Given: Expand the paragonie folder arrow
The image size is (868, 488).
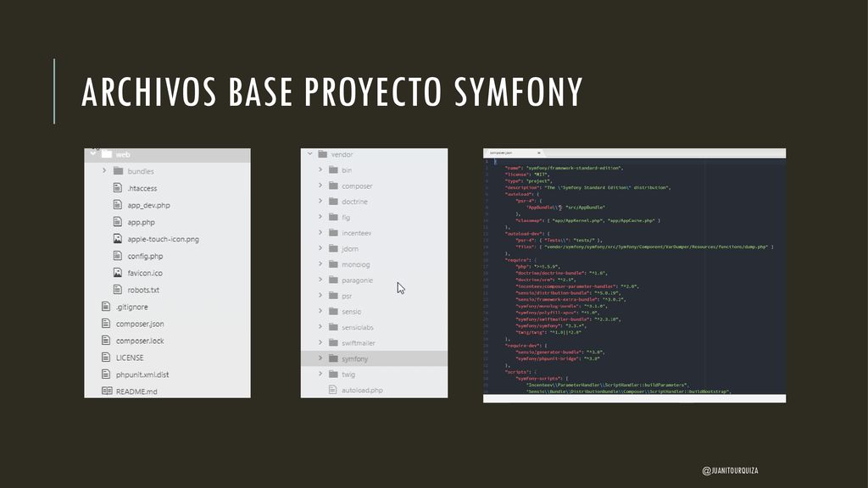Looking at the screenshot, I should pyautogui.click(x=320, y=280).
